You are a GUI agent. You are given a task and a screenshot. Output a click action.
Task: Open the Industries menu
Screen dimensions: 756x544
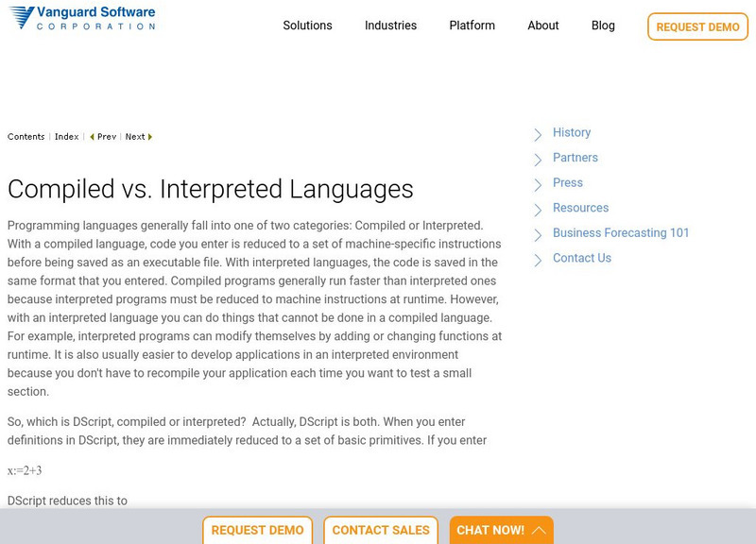(x=390, y=25)
